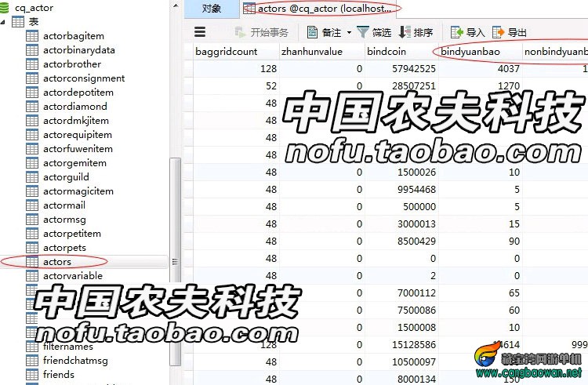Viewport: 588px width, 385px height.
Task: Select the actors table in tree
Action: (57, 262)
